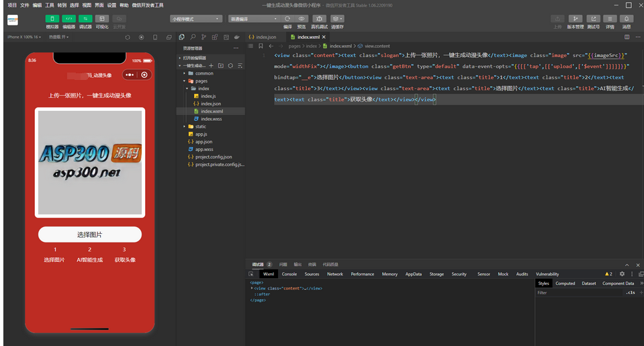
Task: Toggle the 调试器 debugger panel button
Action: pos(85,19)
